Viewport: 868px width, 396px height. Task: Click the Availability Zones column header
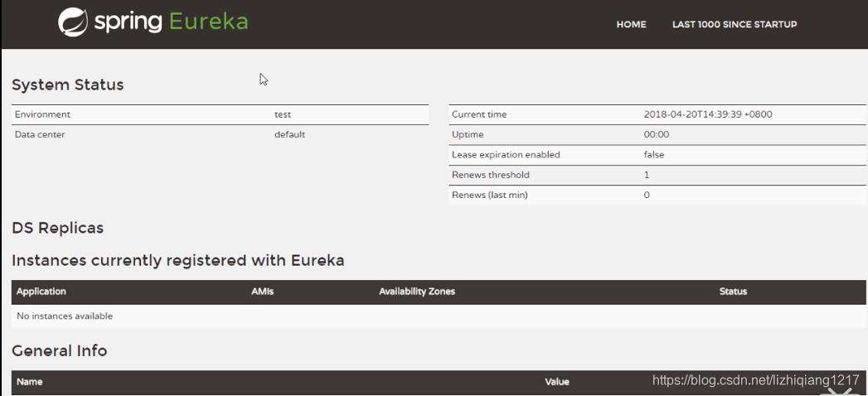click(417, 292)
